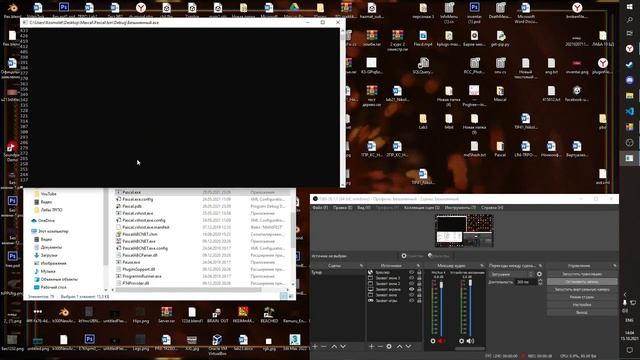
Task: Open Настройки in OBS controls
Action: pyautogui.click(x=582, y=304)
